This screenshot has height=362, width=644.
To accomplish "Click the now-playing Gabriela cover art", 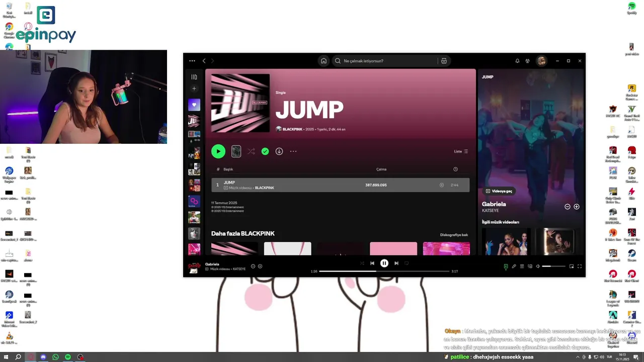I will tap(194, 266).
